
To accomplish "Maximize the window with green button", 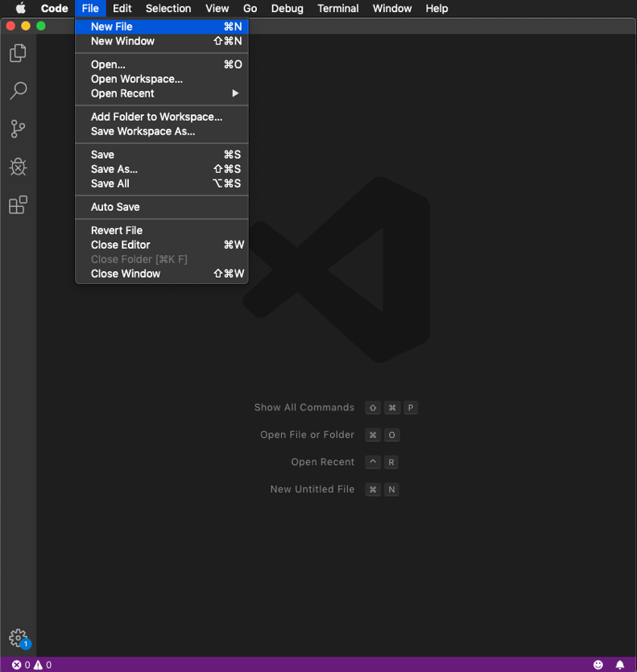I will [41, 26].
